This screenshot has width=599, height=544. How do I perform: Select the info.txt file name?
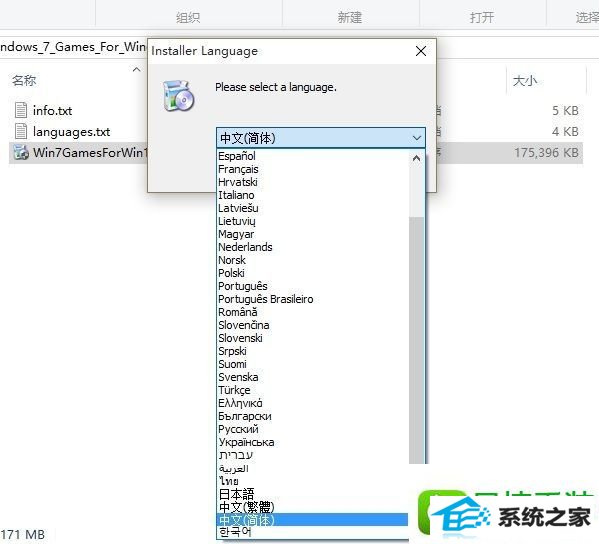52,111
